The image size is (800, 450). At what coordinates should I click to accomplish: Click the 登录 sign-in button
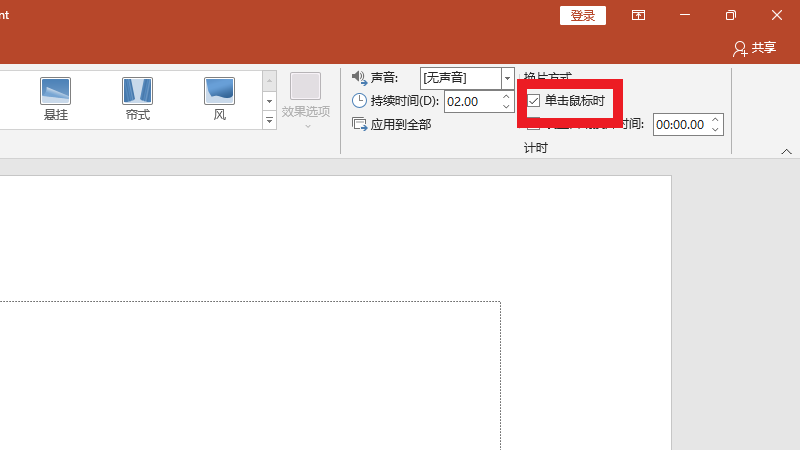point(583,15)
